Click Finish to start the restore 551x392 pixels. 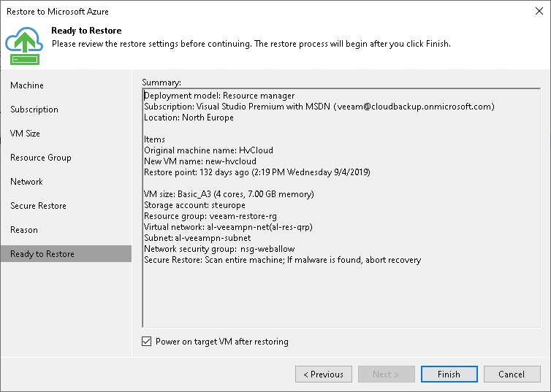(449, 374)
